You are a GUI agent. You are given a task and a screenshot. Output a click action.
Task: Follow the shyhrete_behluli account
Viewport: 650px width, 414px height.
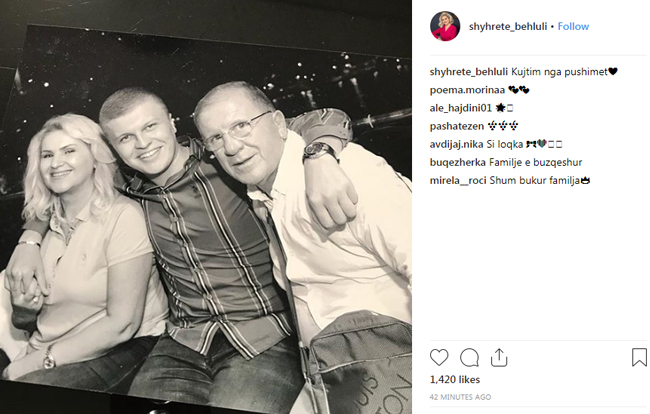[x=573, y=27]
